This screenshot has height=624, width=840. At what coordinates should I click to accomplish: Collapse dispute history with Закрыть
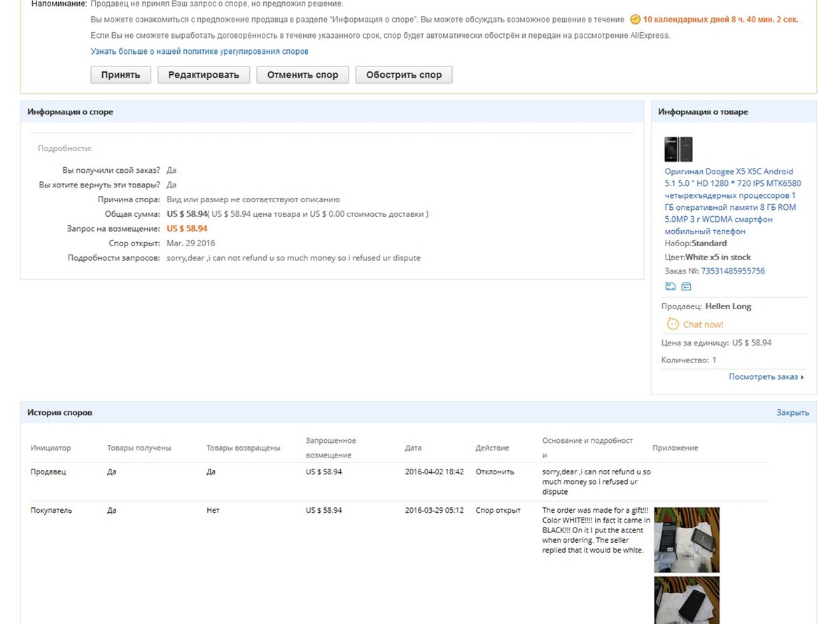(792, 413)
